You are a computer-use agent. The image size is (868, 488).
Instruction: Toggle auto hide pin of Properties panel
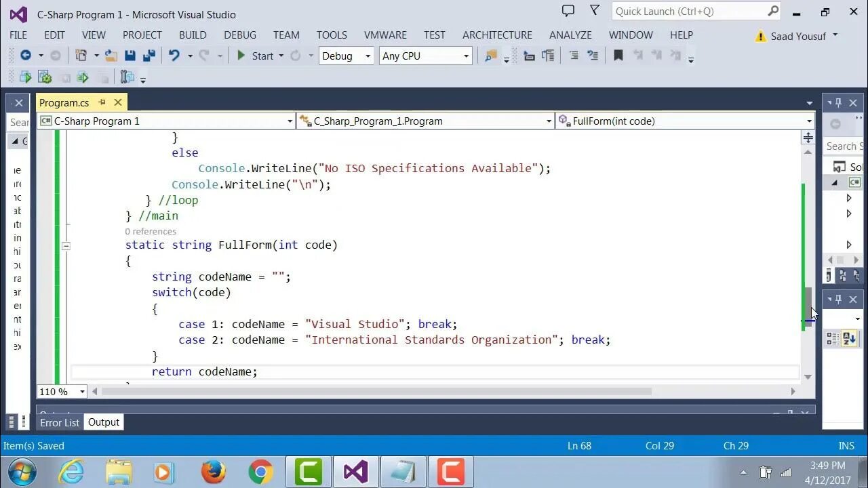839,299
